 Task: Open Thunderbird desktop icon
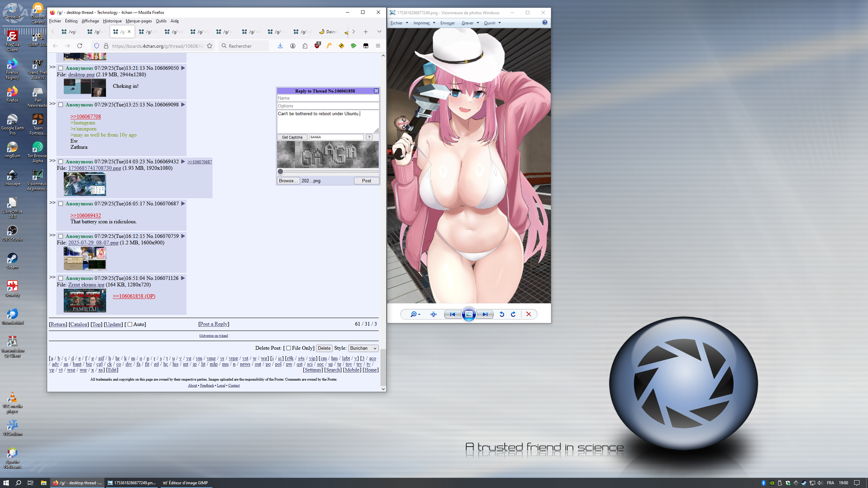(x=12, y=317)
